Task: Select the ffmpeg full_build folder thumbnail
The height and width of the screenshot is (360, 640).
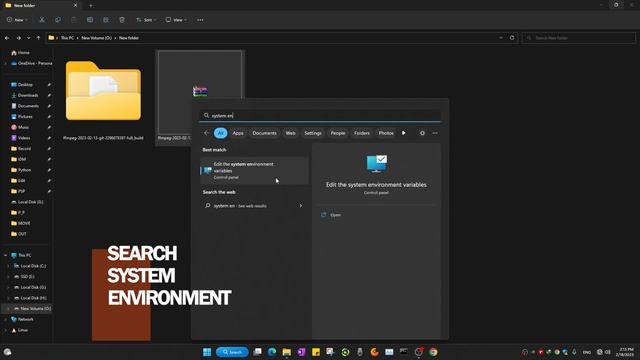Action: (x=103, y=91)
